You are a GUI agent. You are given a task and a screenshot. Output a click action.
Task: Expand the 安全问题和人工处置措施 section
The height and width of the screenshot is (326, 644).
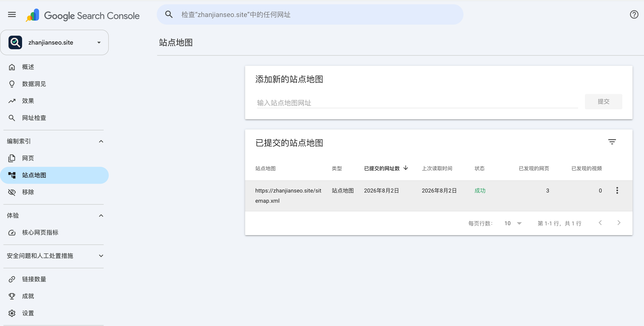[x=101, y=256]
